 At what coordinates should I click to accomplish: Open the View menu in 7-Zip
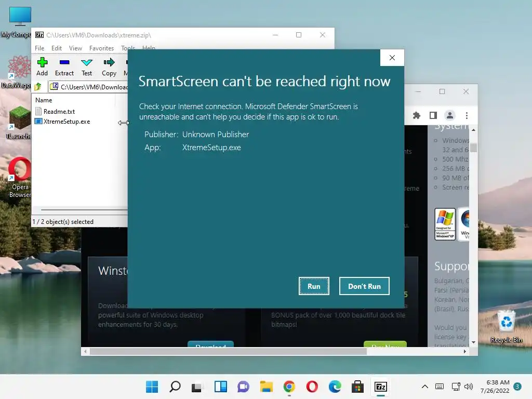pos(75,48)
